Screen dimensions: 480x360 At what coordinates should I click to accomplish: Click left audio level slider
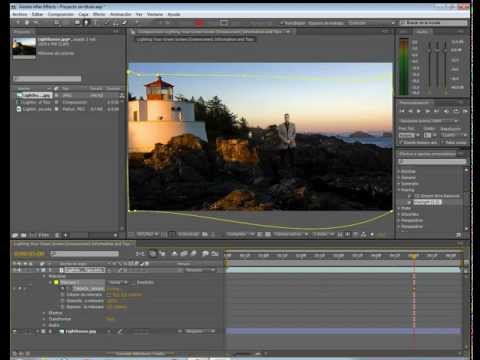(x=429, y=51)
